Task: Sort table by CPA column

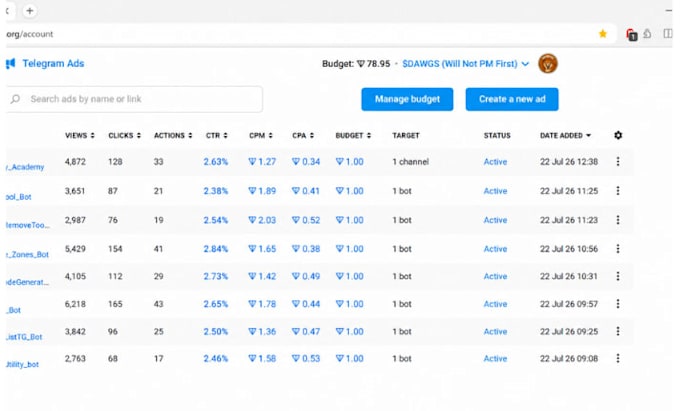Action: (303, 135)
